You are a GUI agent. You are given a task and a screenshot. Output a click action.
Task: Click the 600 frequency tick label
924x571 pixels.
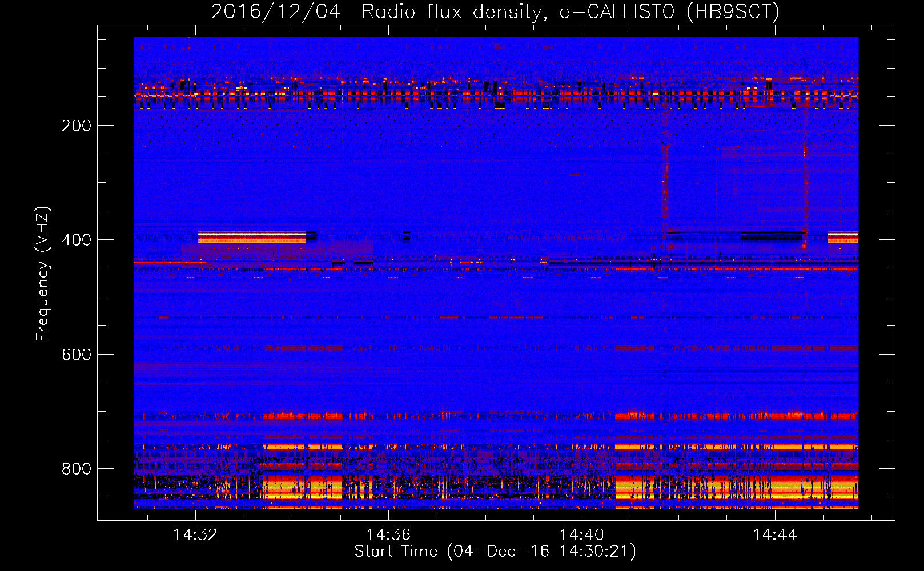(77, 355)
